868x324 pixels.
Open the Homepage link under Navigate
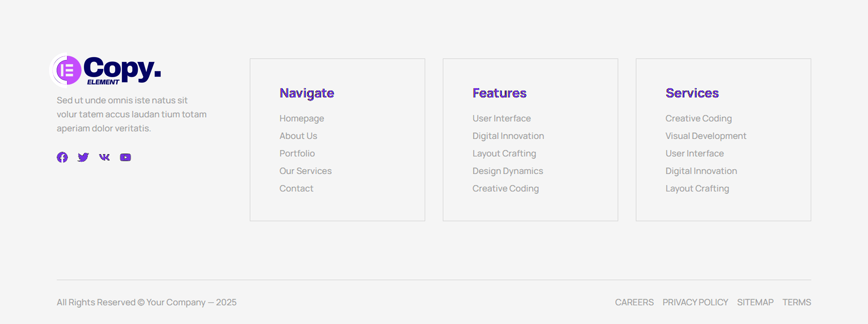click(x=302, y=119)
